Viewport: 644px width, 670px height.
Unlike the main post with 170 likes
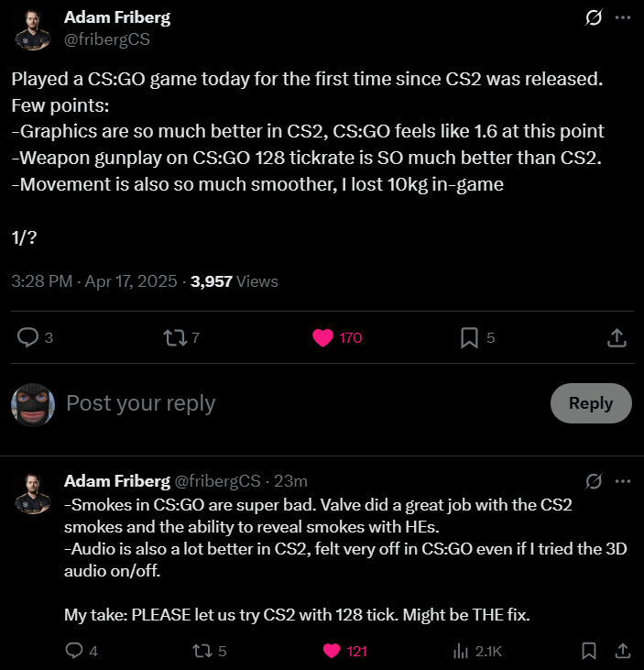tap(322, 337)
